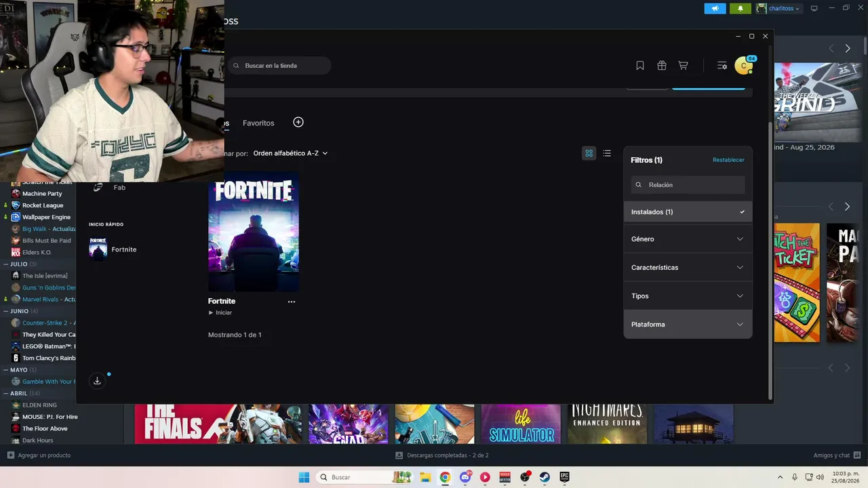Image resolution: width=868 pixels, height=488 pixels.
Task: Switch to the Favoritos tab
Action: 258,123
